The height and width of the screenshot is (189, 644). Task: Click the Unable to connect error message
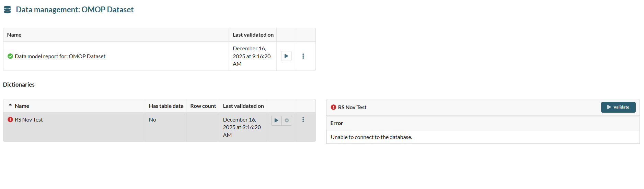coord(371,137)
